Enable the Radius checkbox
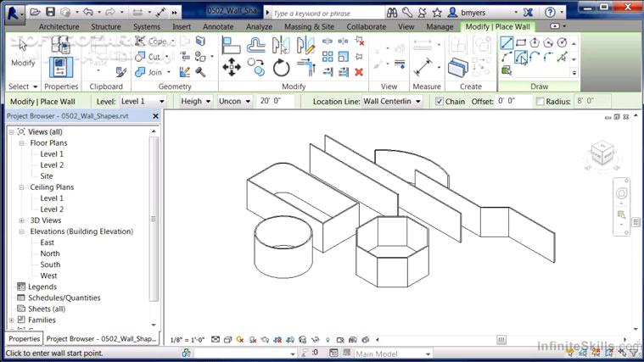The width and height of the screenshot is (644, 362). [x=540, y=102]
